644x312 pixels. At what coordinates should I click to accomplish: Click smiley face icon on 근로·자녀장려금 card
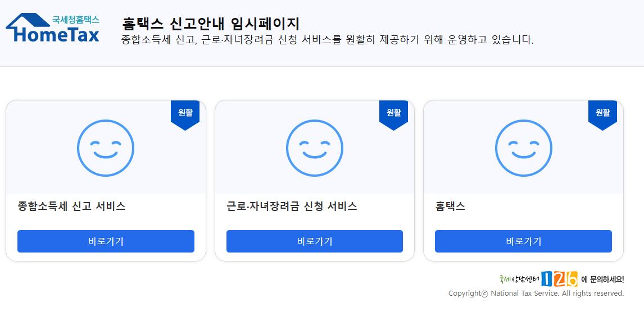point(315,148)
